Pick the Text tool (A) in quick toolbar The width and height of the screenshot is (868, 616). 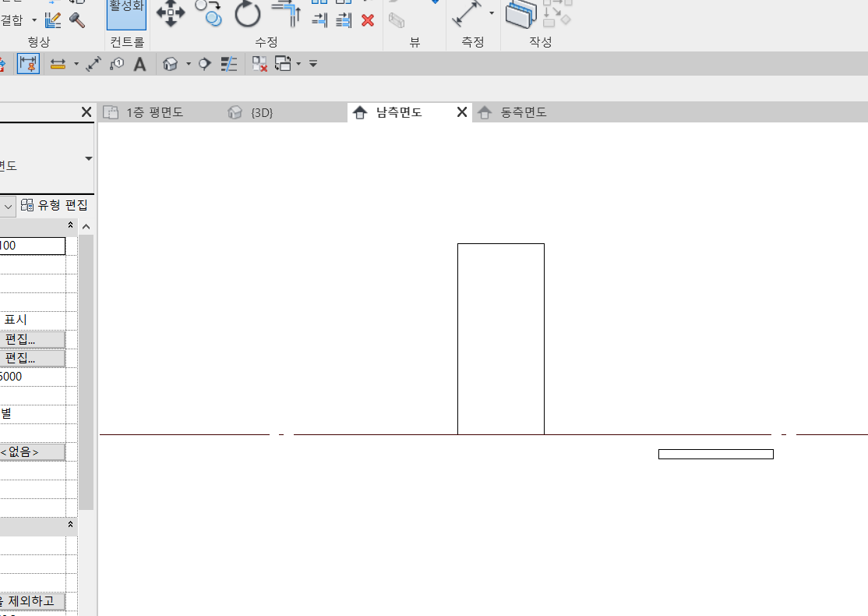(139, 64)
